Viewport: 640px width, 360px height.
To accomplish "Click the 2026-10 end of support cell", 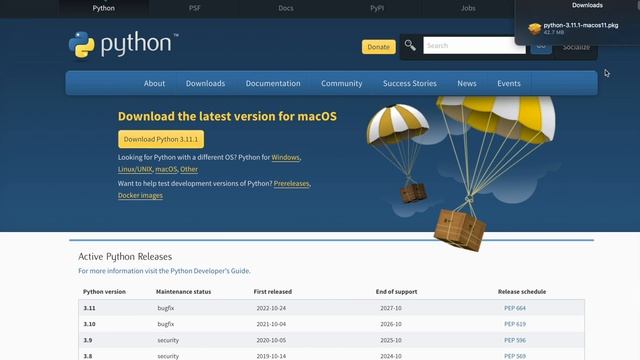I will coord(391,324).
